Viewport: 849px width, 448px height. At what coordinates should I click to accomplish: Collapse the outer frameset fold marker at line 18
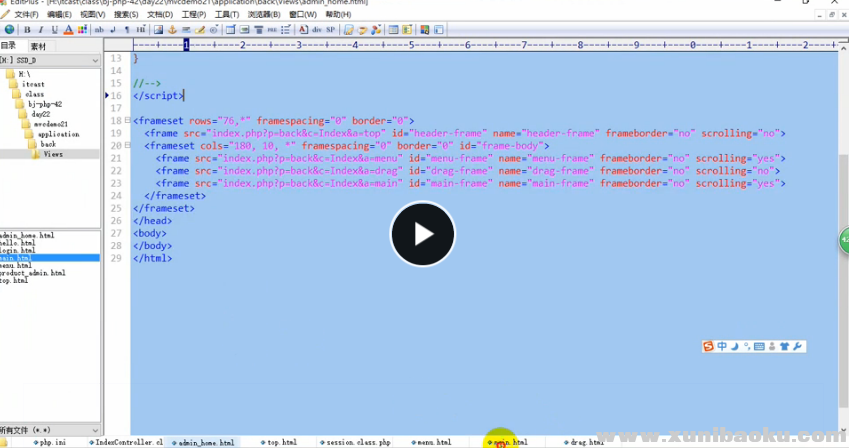click(x=127, y=121)
